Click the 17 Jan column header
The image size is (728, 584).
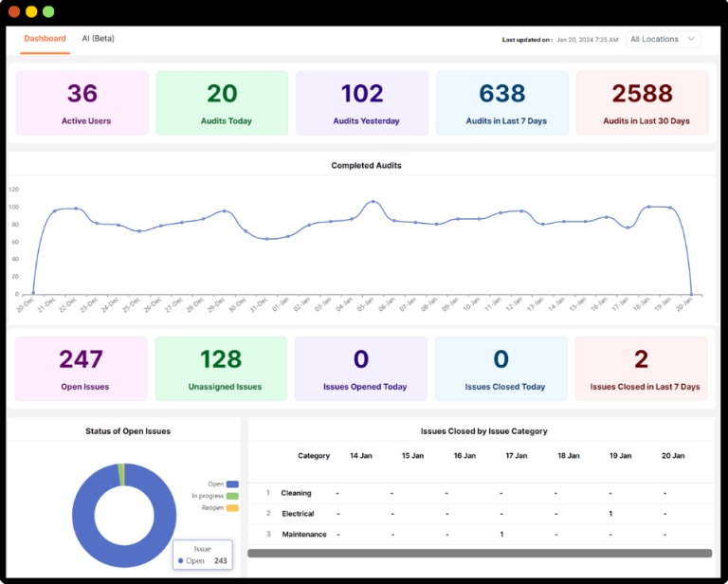pos(517,456)
